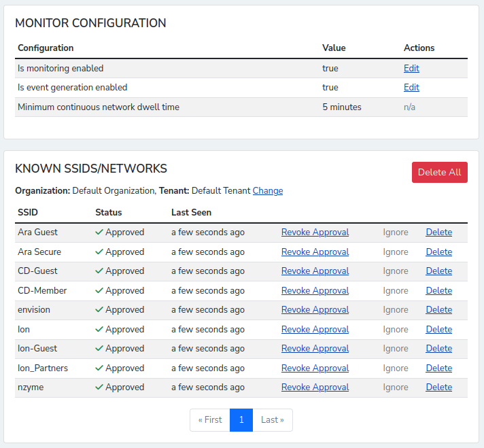Click the green checkmark for nzyme

coord(99,387)
